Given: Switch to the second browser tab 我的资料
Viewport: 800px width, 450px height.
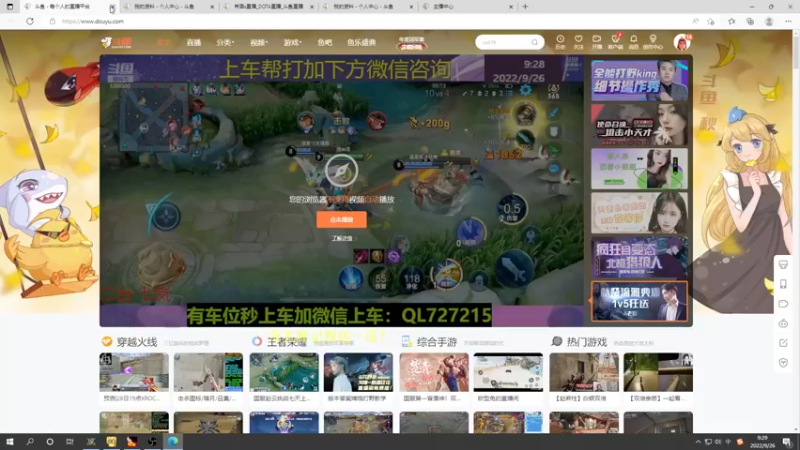Looking at the screenshot, I should coord(169,7).
